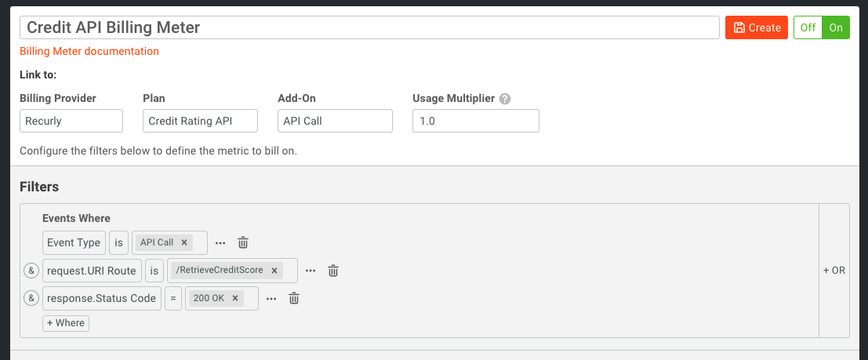This screenshot has width=868, height=360.
Task: Click the Create button
Action: [x=757, y=27]
